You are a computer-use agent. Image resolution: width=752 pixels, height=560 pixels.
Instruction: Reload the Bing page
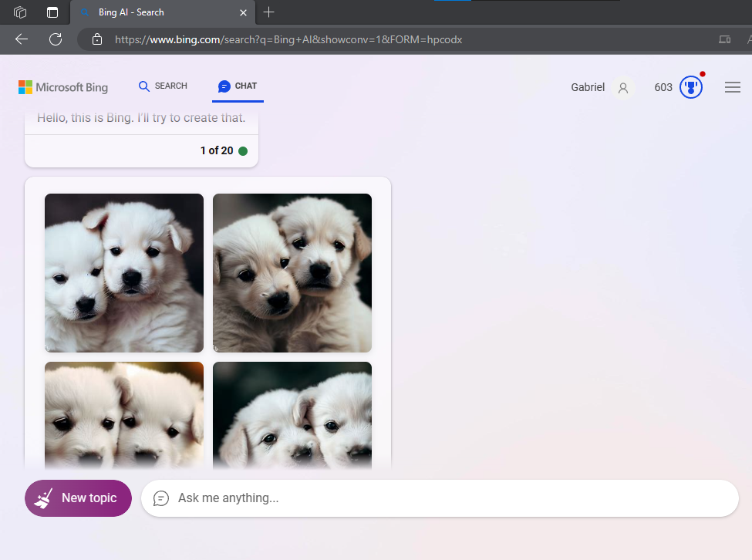click(x=56, y=39)
